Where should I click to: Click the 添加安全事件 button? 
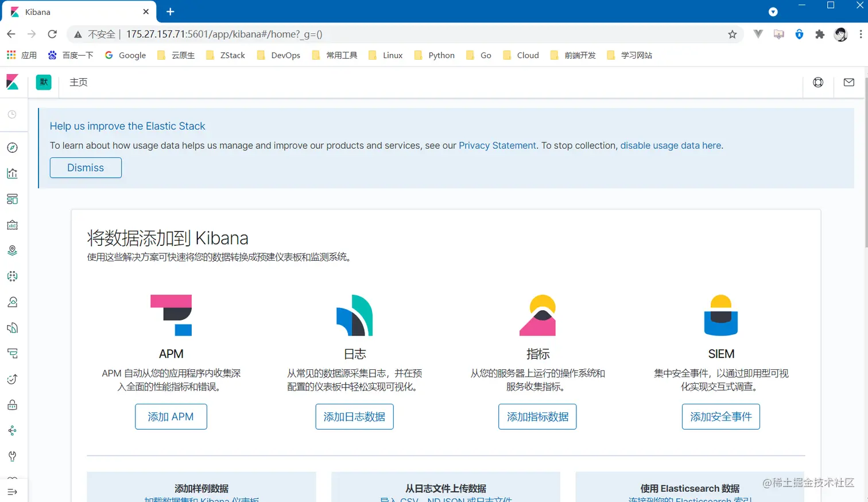coord(721,416)
